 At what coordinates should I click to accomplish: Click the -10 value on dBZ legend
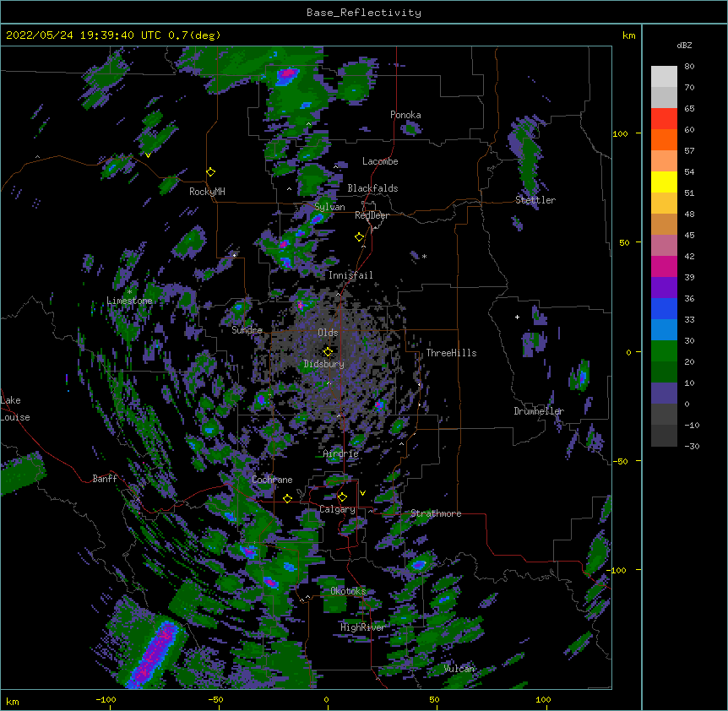click(x=692, y=425)
